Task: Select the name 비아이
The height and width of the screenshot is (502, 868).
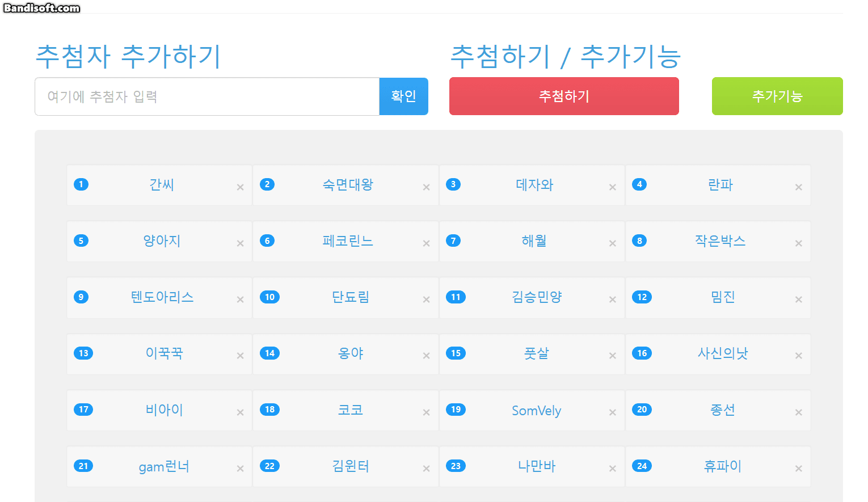Action: tap(165, 410)
